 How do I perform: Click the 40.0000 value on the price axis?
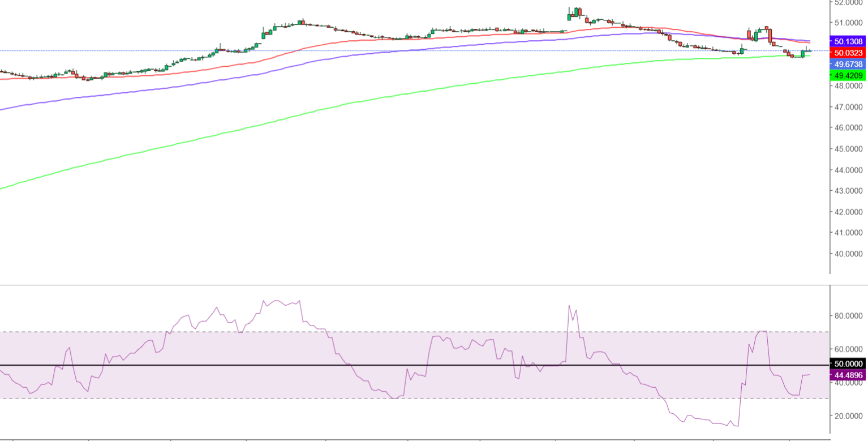click(849, 254)
